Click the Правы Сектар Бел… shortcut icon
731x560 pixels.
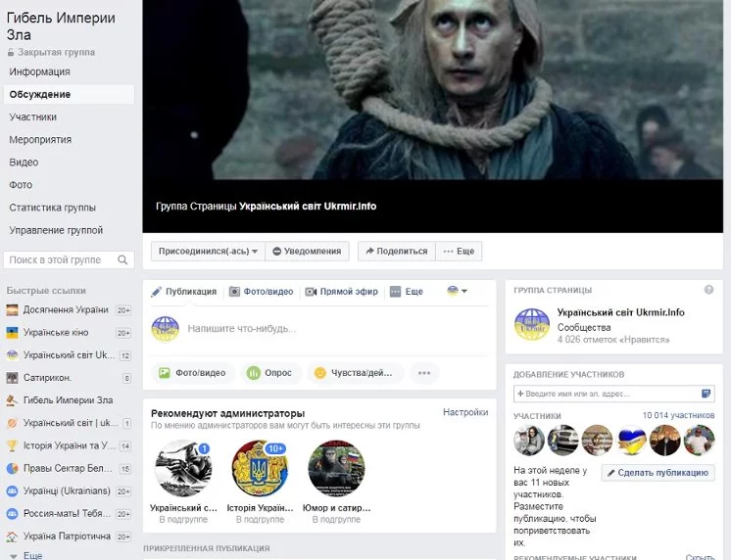coord(12,468)
